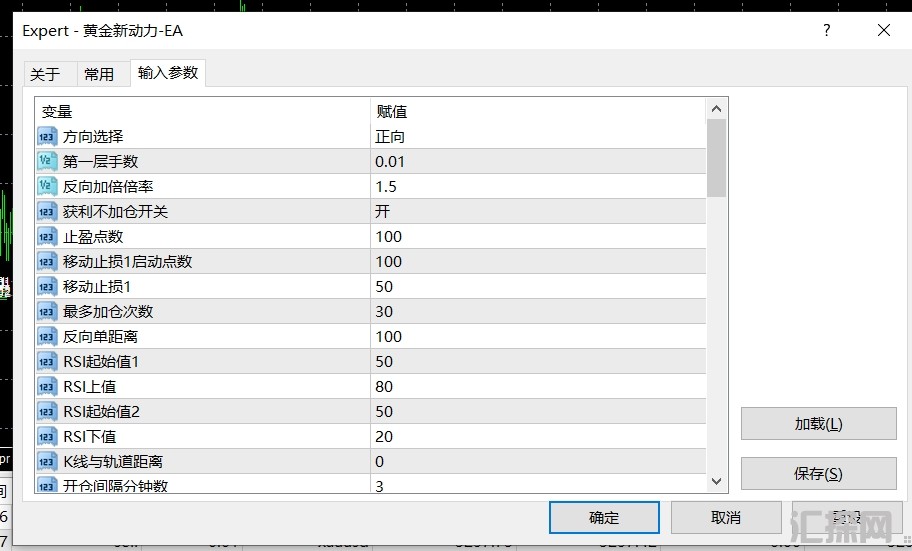Click the 加载(L) button

pyautogui.click(x=818, y=424)
